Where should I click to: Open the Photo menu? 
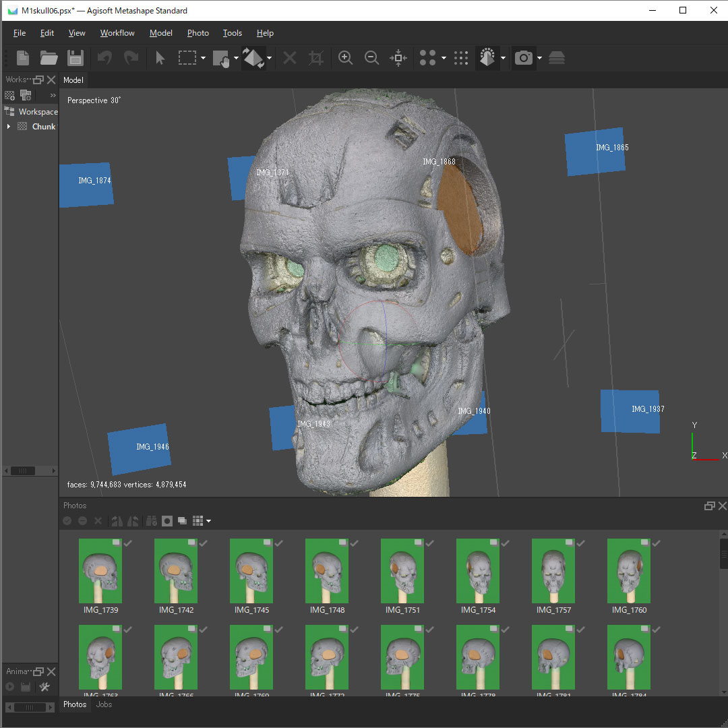tap(198, 33)
